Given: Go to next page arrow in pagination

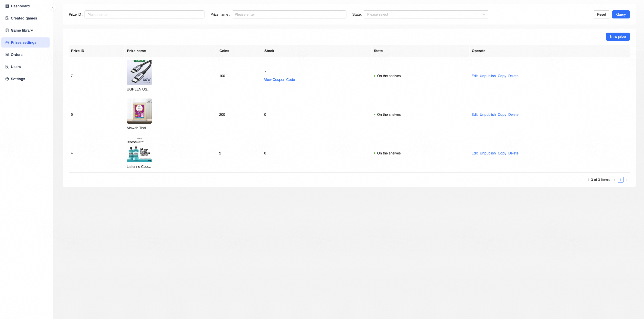Looking at the screenshot, I should click(627, 180).
